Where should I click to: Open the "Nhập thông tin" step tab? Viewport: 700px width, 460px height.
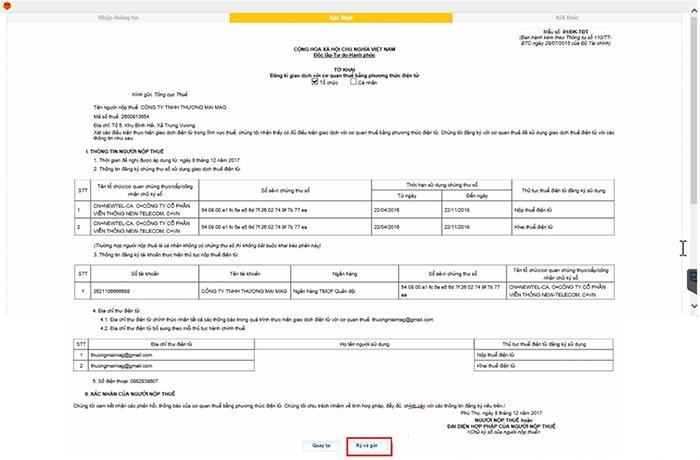[x=120, y=18]
